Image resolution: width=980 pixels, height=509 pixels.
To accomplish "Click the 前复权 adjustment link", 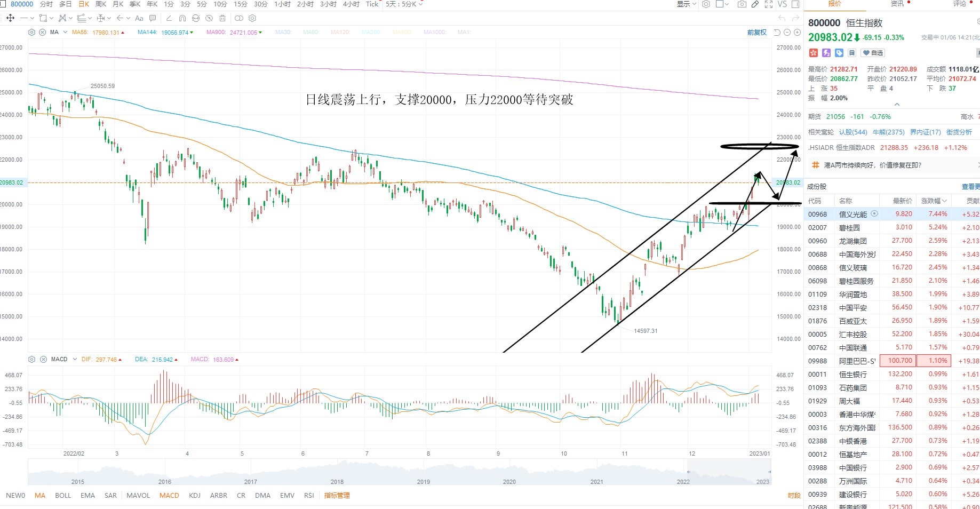I will [x=756, y=33].
